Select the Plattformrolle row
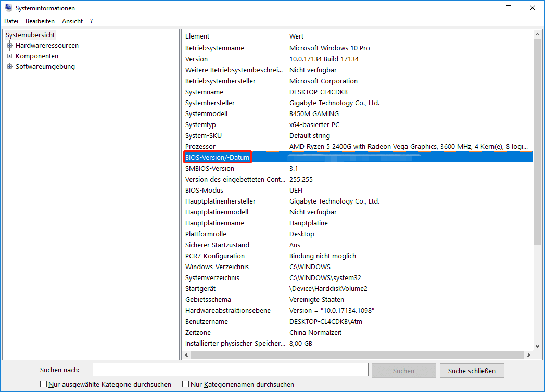 pos(358,234)
